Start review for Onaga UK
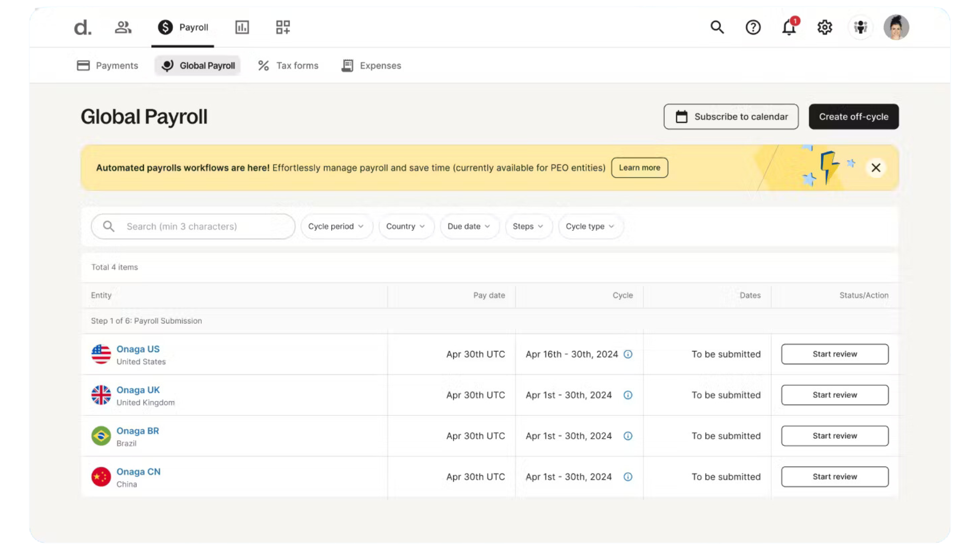Image resolution: width=980 pixels, height=551 pixels. pos(835,395)
